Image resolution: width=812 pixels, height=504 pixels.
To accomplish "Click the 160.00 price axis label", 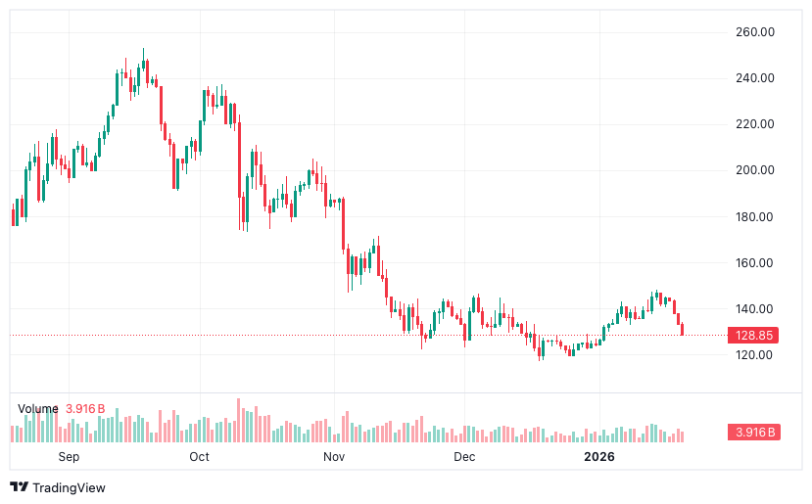I will [755, 263].
